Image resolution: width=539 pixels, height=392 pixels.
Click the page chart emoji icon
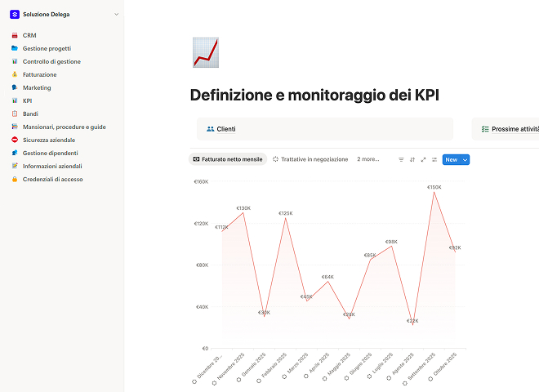(206, 52)
